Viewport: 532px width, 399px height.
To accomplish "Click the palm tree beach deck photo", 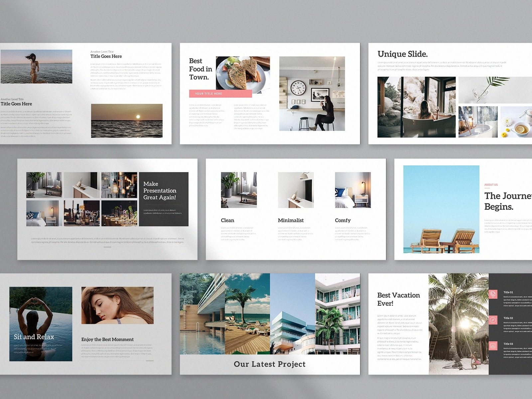I will coord(247,314).
